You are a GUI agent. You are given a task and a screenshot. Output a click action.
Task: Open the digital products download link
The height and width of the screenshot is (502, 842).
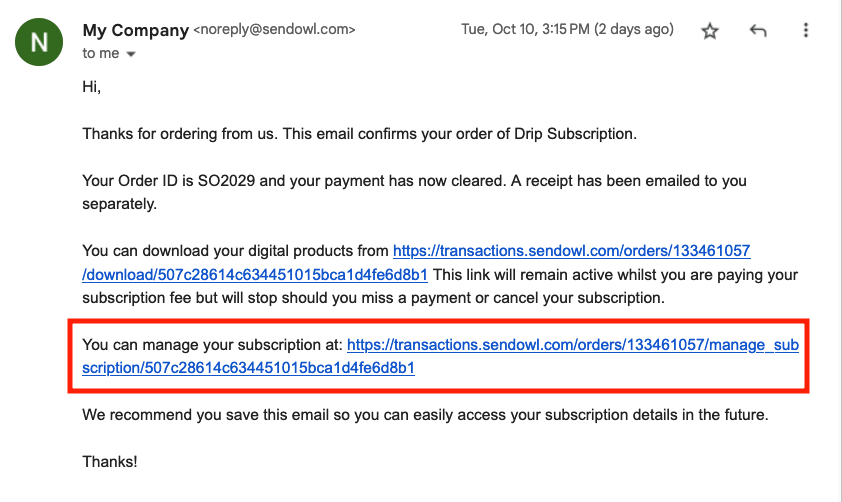pyautogui.click(x=571, y=251)
